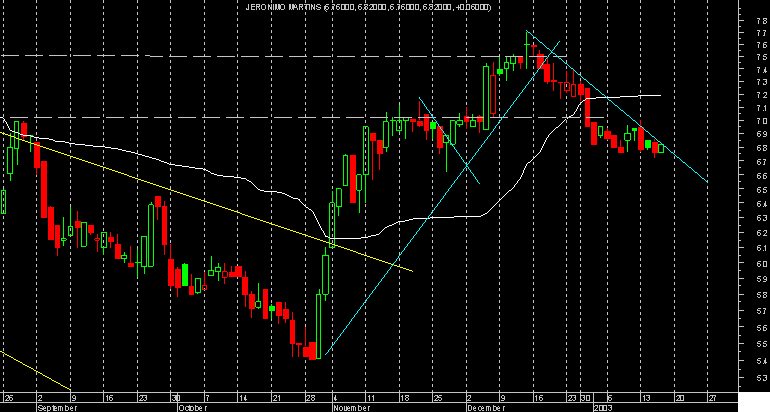Click price axis value 68
The image size is (770, 412).
[762, 148]
